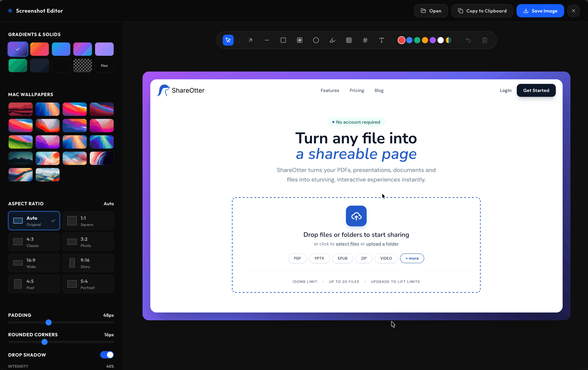Screen dimensions: 588x370
Task: Select the numbered hash tool
Action: [365, 40]
